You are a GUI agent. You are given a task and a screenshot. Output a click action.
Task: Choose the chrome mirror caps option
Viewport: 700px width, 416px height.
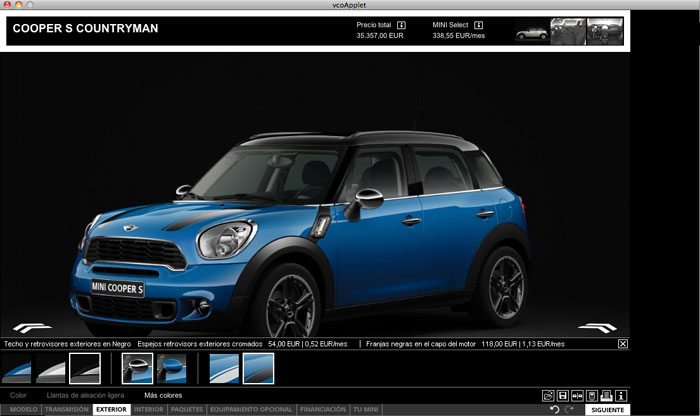point(138,369)
